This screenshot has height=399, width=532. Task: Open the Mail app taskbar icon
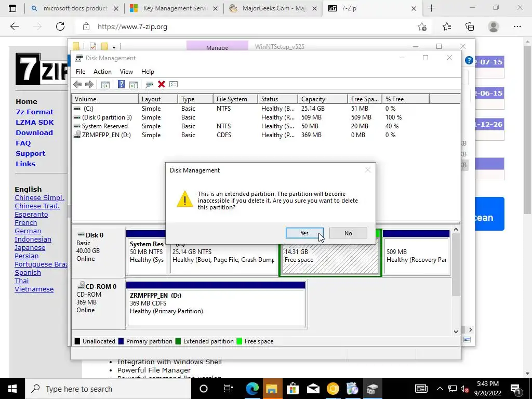313,389
